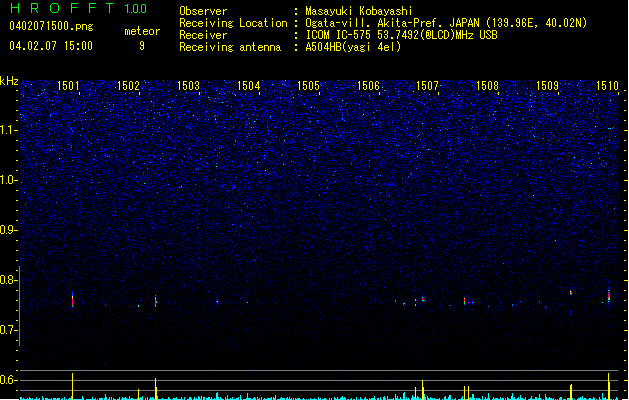Click time marker 1506
The height and width of the screenshot is (400, 629).
(x=368, y=86)
